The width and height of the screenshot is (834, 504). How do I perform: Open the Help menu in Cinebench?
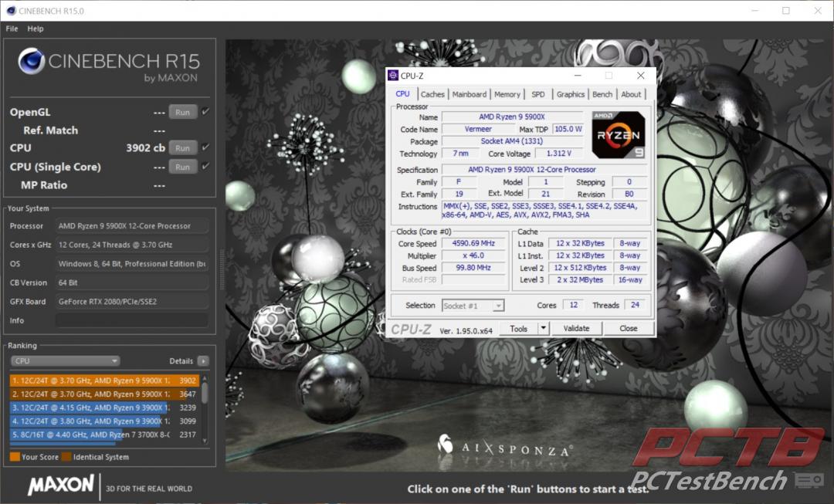coord(36,29)
